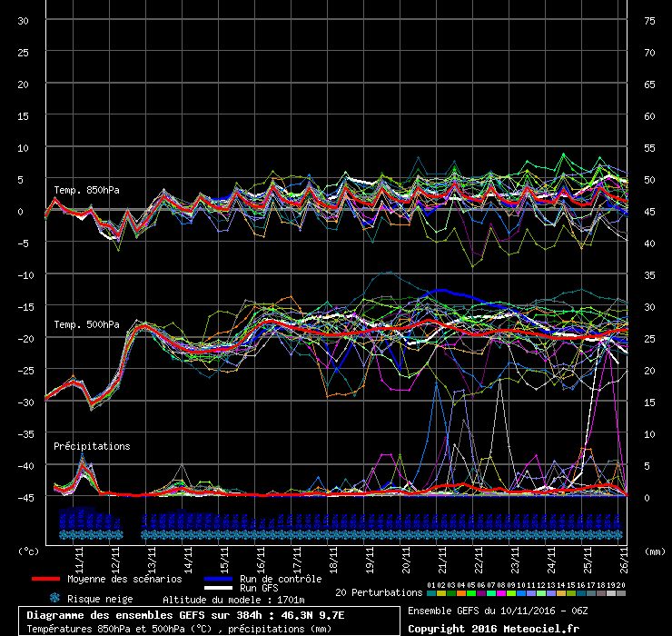This screenshot has height=636, width=672.
Task: Click the Températures 850hPa et 500hPa subtitle
Action: coord(179,629)
